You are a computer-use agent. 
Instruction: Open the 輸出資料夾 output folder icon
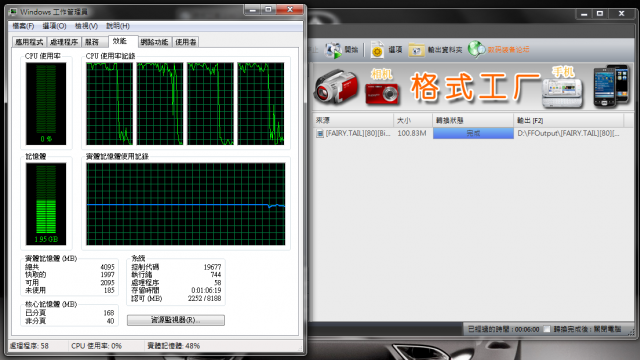pyautogui.click(x=416, y=50)
